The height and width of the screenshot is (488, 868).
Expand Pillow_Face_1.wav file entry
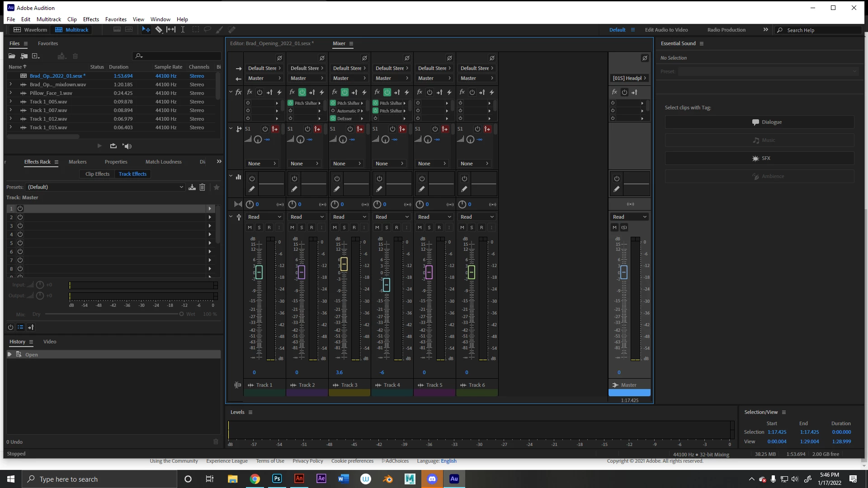(10, 93)
